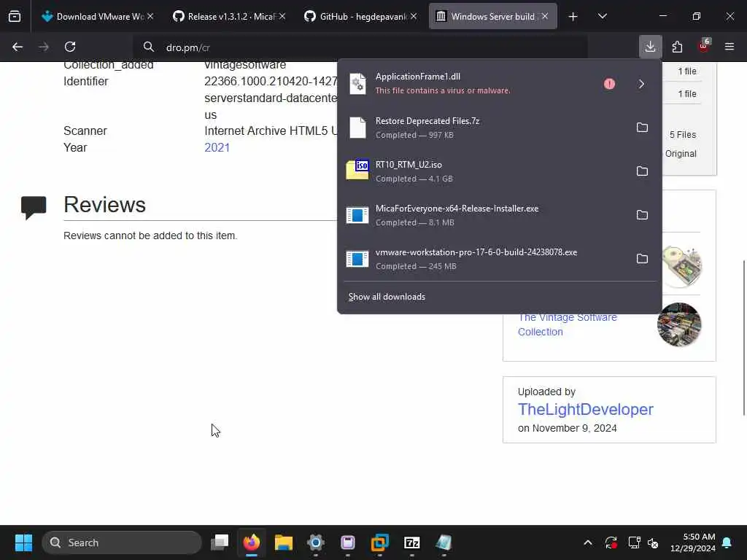Open Task View on the taskbar
Screen dimensions: 747x560
click(220, 542)
